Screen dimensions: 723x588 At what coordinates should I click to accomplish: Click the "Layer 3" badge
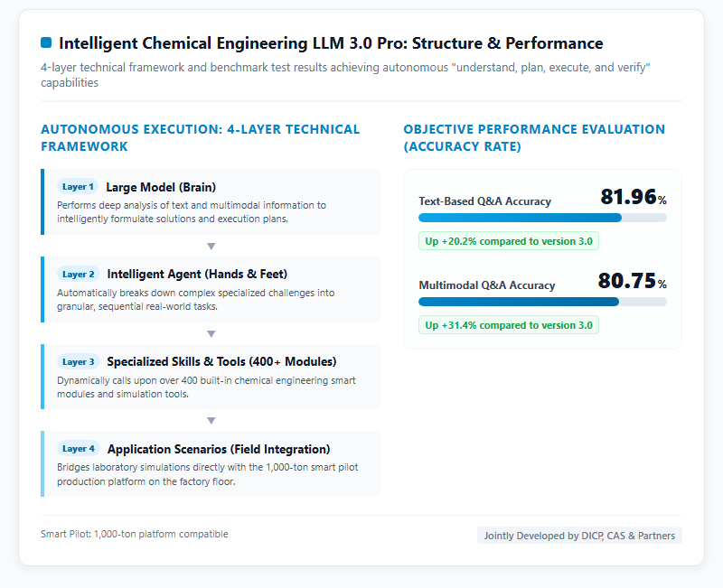tap(78, 361)
